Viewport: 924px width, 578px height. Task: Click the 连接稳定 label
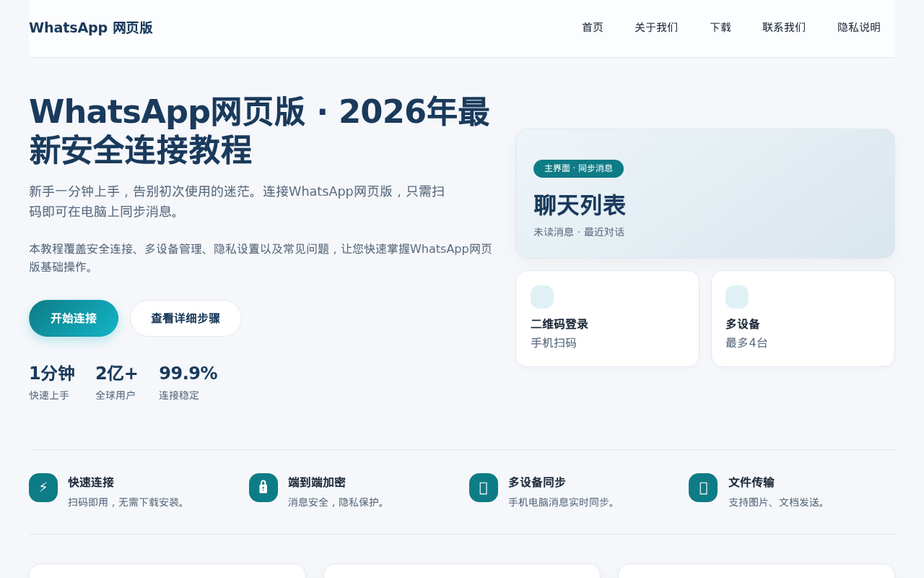coord(179,395)
